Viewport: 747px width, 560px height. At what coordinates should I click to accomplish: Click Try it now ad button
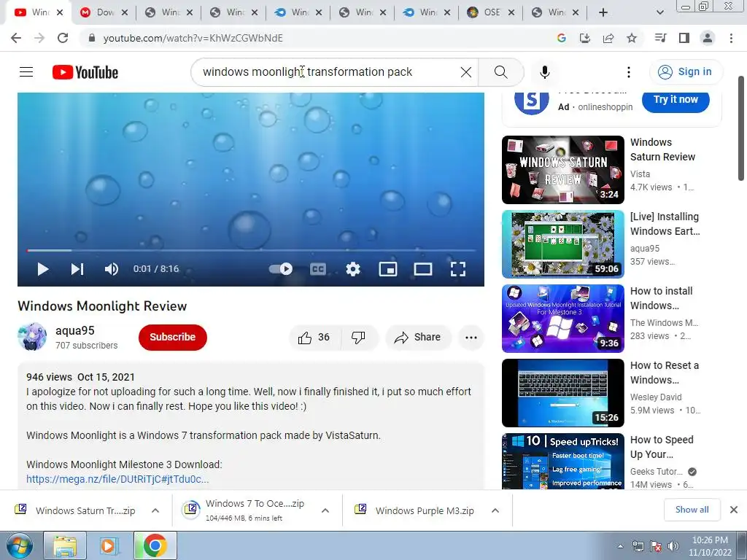pyautogui.click(x=676, y=99)
